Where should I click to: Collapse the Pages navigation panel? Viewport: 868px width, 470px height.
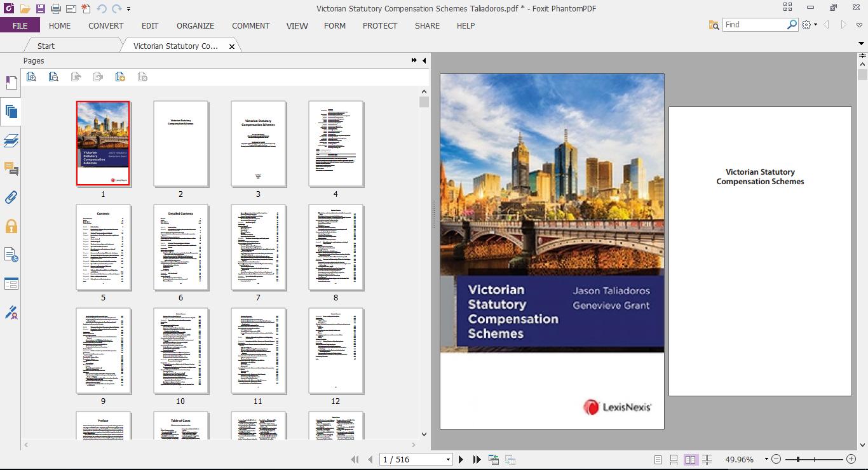pyautogui.click(x=424, y=60)
